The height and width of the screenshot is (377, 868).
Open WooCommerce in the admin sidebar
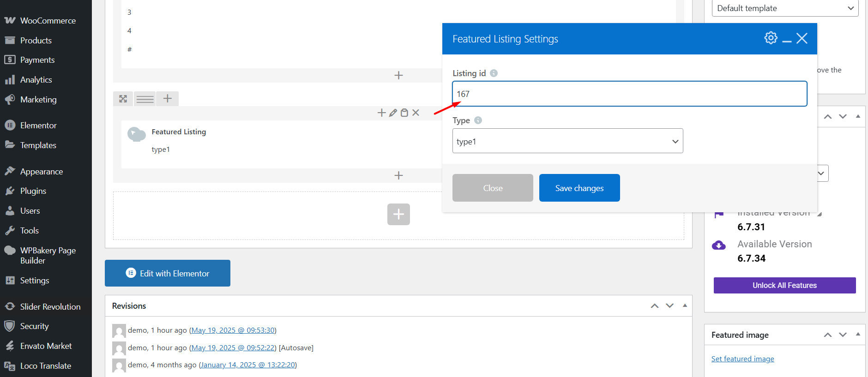point(48,21)
